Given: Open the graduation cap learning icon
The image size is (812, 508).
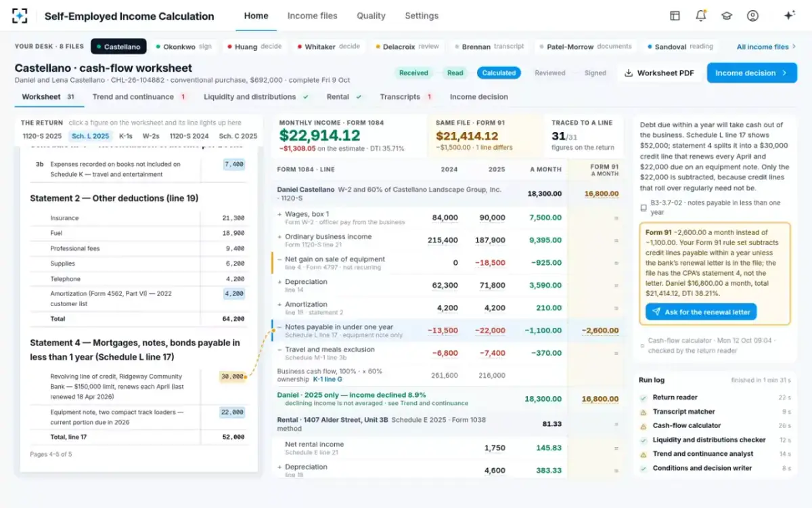Looking at the screenshot, I should 727,16.
